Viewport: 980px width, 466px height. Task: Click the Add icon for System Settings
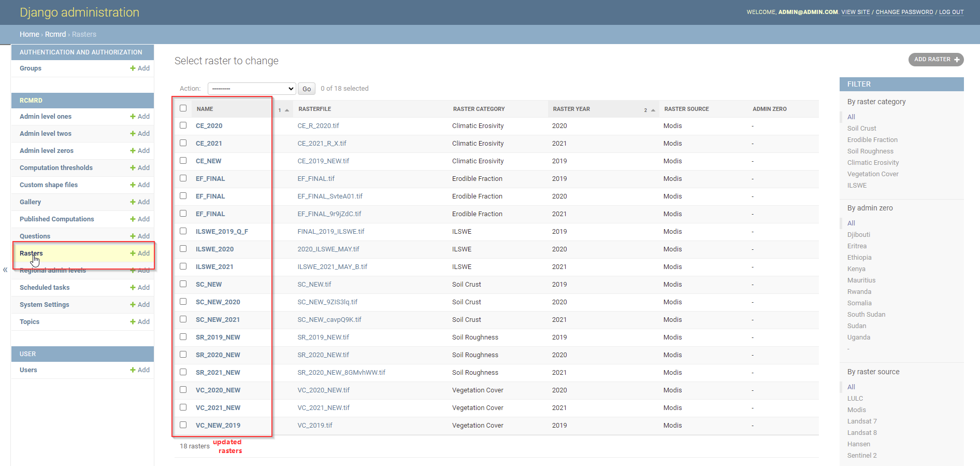(140, 305)
